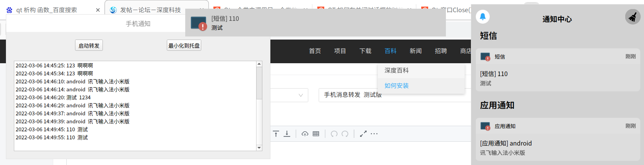Image resolution: width=644 pixels, height=165 pixels.
Task: Open 新闻 in the site navigation
Action: 415,51
